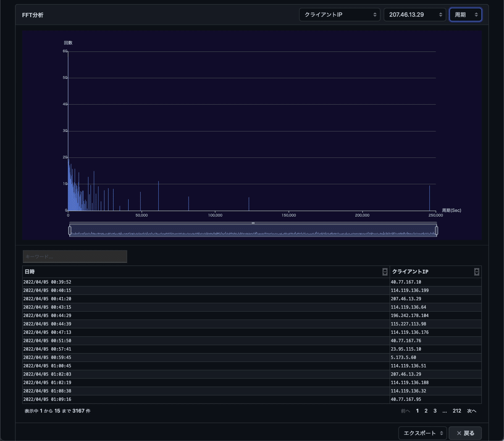
Task: Go to page 2 of results
Action: click(426, 411)
